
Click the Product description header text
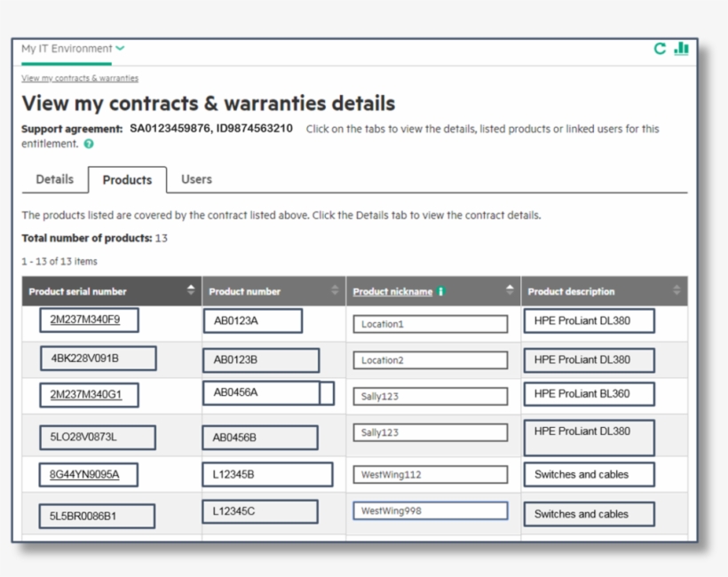[571, 291]
